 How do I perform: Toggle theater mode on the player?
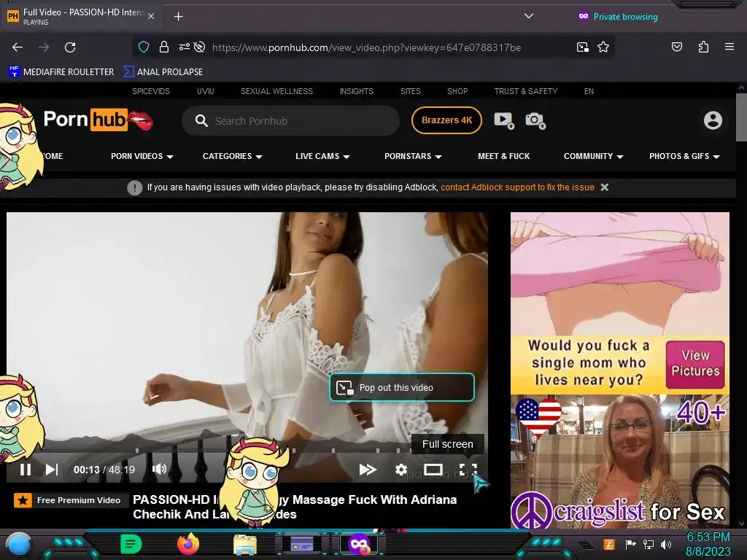click(433, 470)
